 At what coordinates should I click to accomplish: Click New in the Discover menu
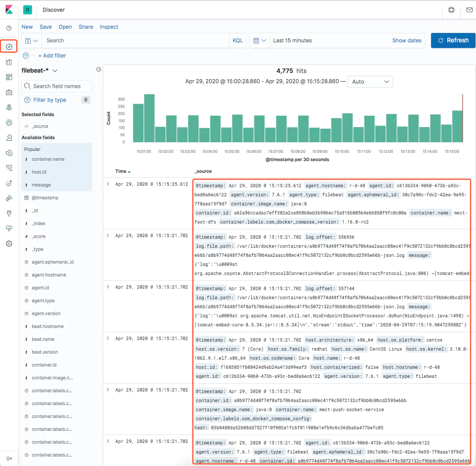click(x=27, y=27)
